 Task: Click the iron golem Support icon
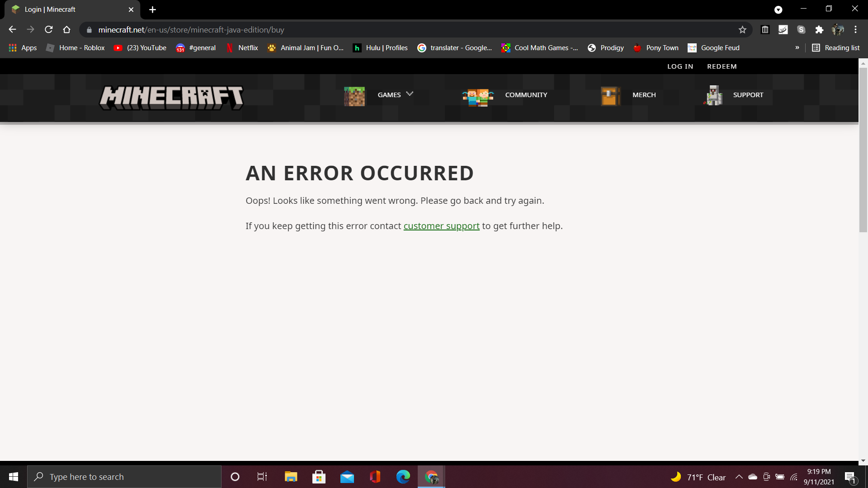tap(714, 95)
